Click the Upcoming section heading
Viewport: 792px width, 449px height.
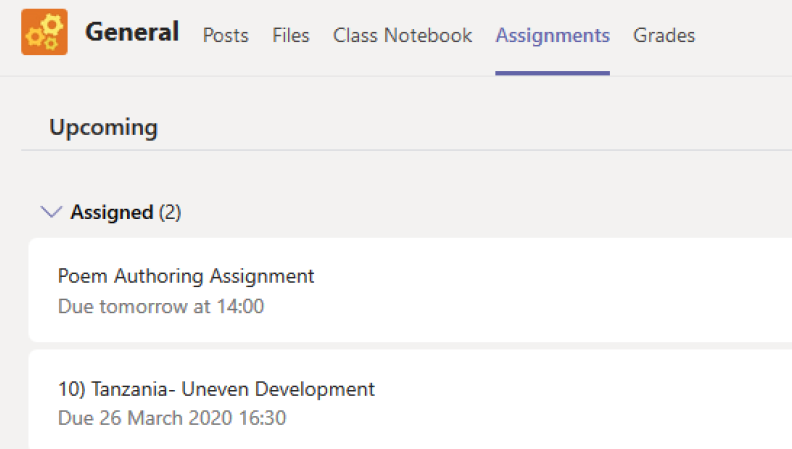pos(103,127)
